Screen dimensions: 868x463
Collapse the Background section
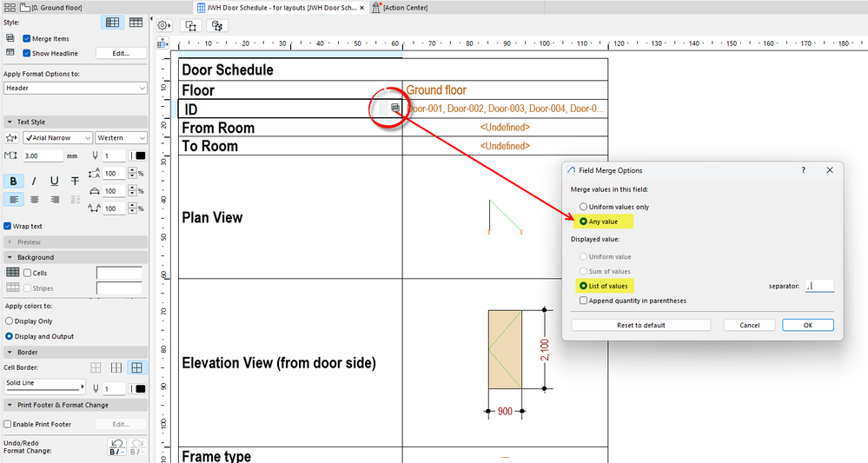pos(10,257)
